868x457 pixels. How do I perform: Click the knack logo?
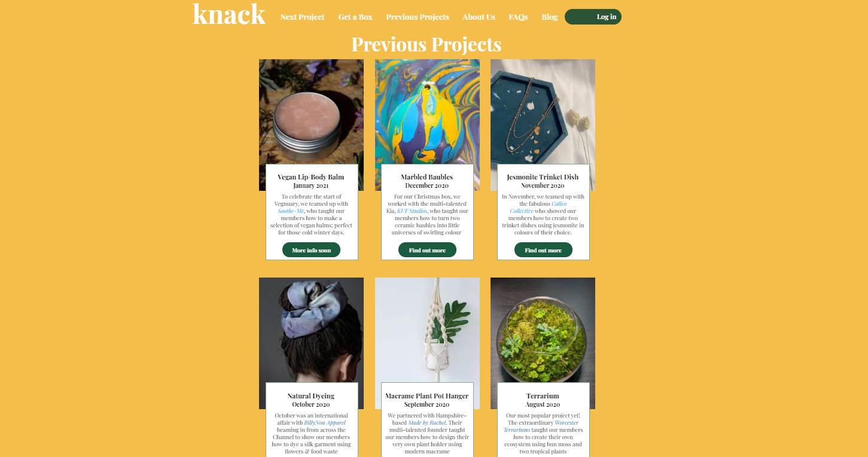[x=229, y=14]
